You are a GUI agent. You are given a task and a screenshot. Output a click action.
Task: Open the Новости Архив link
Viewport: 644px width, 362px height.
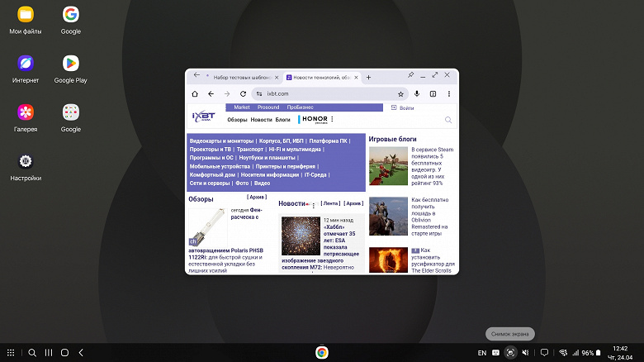pyautogui.click(x=353, y=203)
